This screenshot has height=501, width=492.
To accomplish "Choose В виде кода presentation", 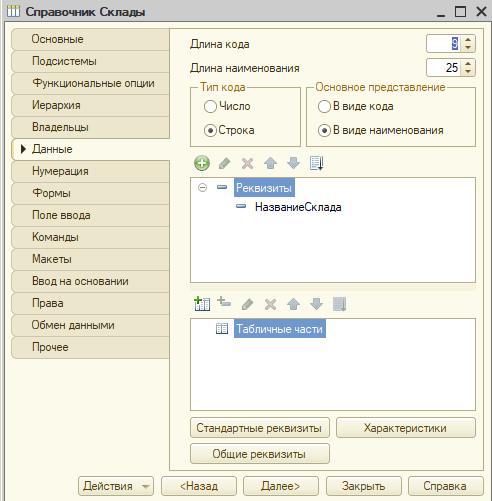I will point(324,107).
